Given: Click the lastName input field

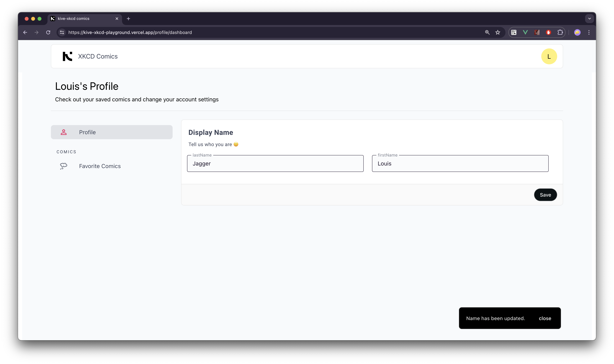Looking at the screenshot, I should pos(275,164).
